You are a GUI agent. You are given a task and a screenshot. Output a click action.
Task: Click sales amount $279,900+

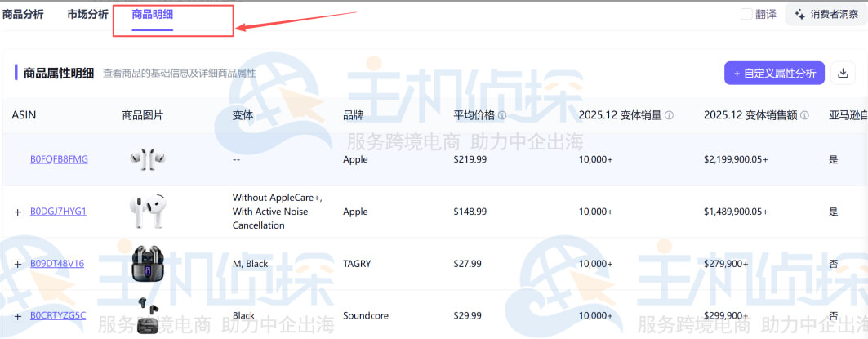726,264
